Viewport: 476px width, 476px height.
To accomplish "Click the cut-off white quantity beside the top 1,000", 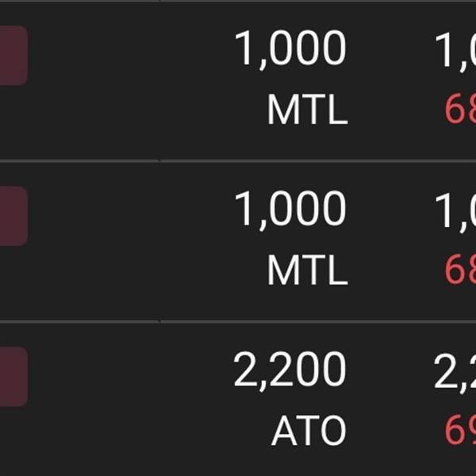I will (x=455, y=51).
